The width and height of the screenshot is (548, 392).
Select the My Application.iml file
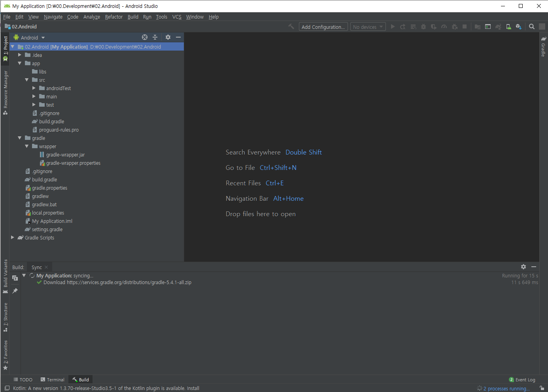(x=52, y=221)
